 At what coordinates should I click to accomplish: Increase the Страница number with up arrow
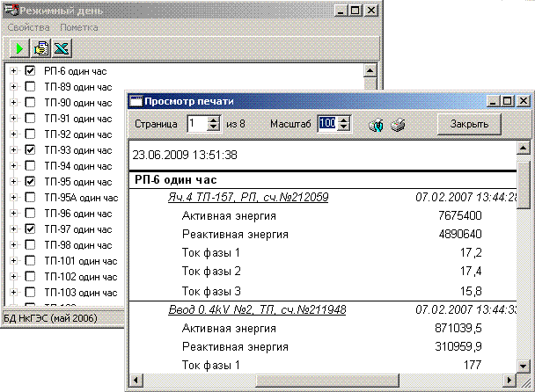click(214, 120)
